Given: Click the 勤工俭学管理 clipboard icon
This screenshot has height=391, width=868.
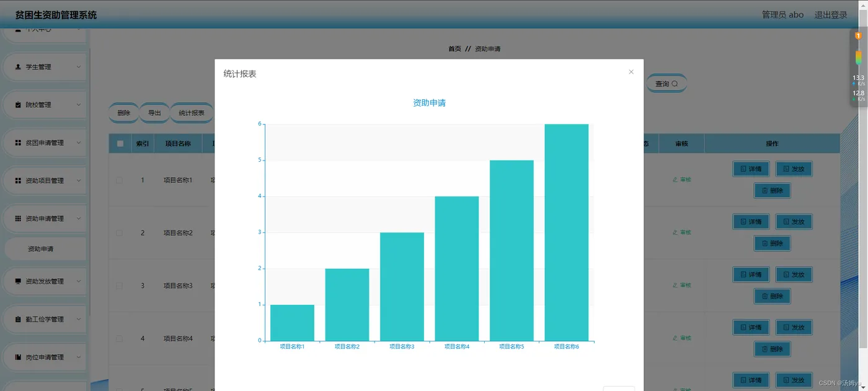Looking at the screenshot, I should point(18,319).
